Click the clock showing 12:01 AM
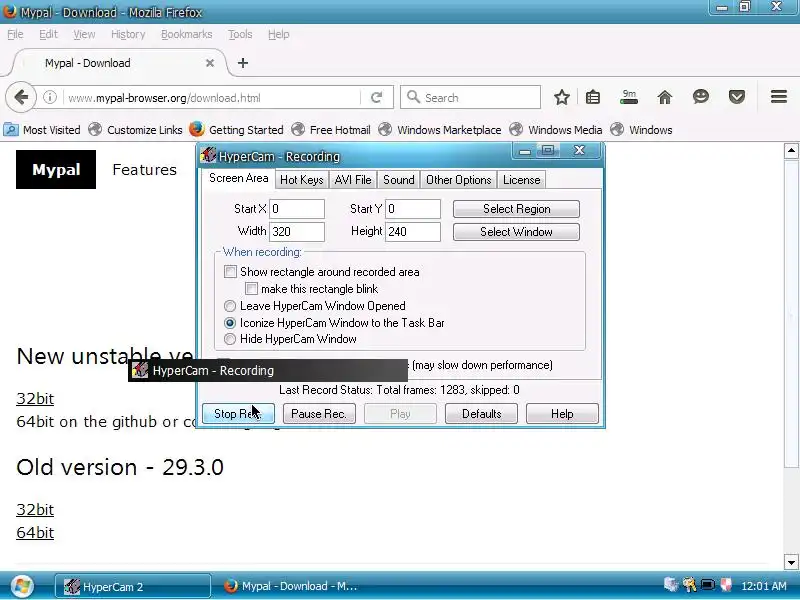Image resolution: width=800 pixels, height=600 pixels. click(x=763, y=586)
